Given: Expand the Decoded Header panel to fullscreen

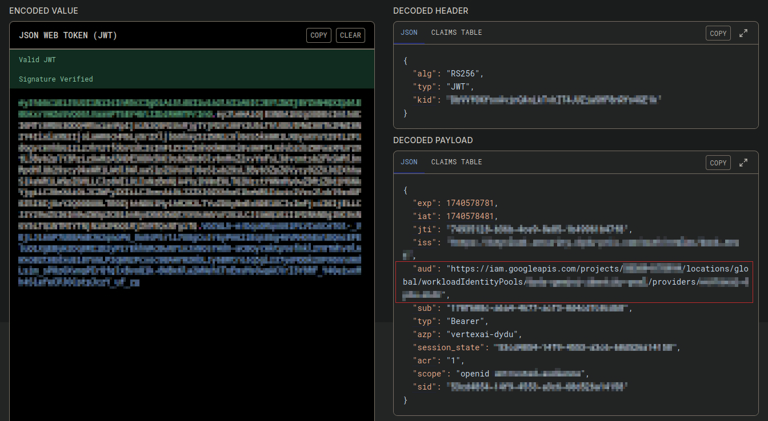Looking at the screenshot, I should (743, 33).
